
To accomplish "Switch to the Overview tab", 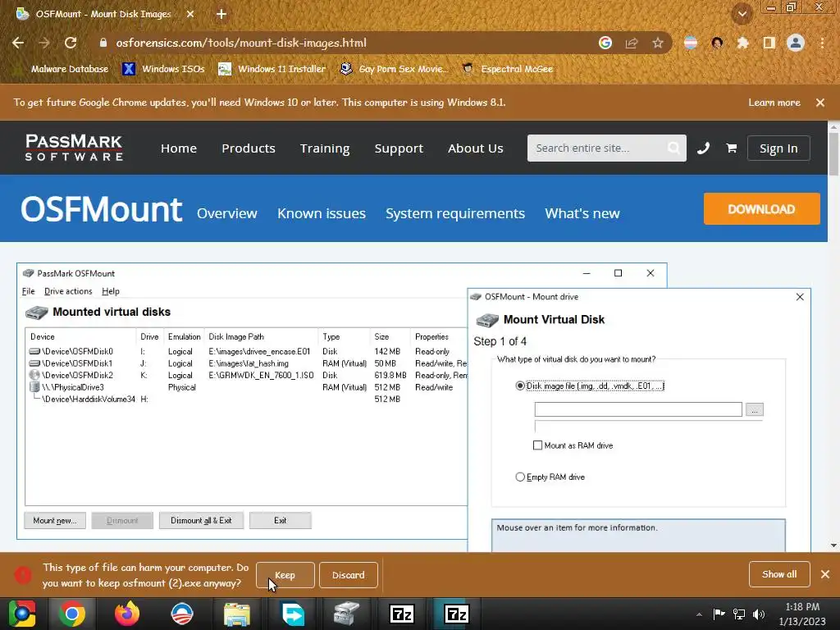I will (227, 213).
